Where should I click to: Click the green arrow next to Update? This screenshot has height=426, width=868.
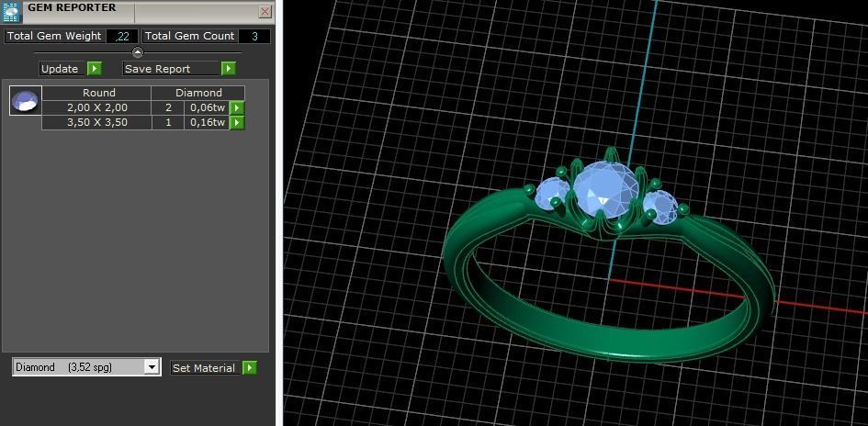(94, 69)
